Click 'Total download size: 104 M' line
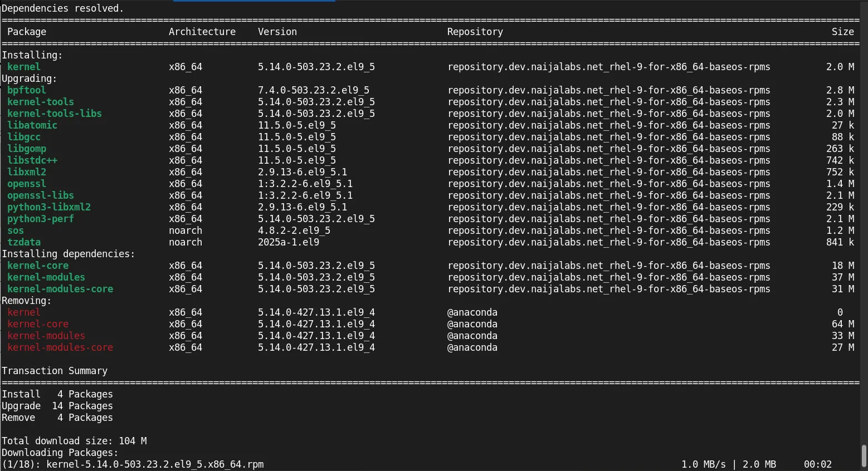The width and height of the screenshot is (868, 471). 74,441
